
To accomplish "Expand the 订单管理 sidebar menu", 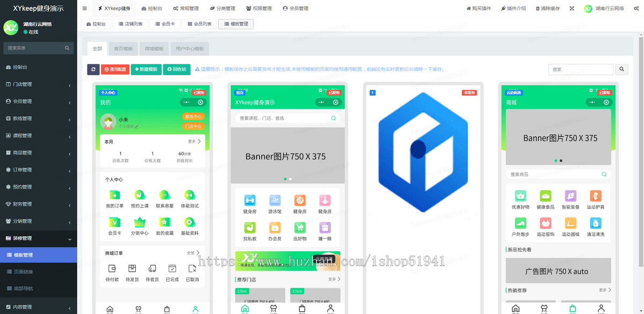I will tap(39, 170).
